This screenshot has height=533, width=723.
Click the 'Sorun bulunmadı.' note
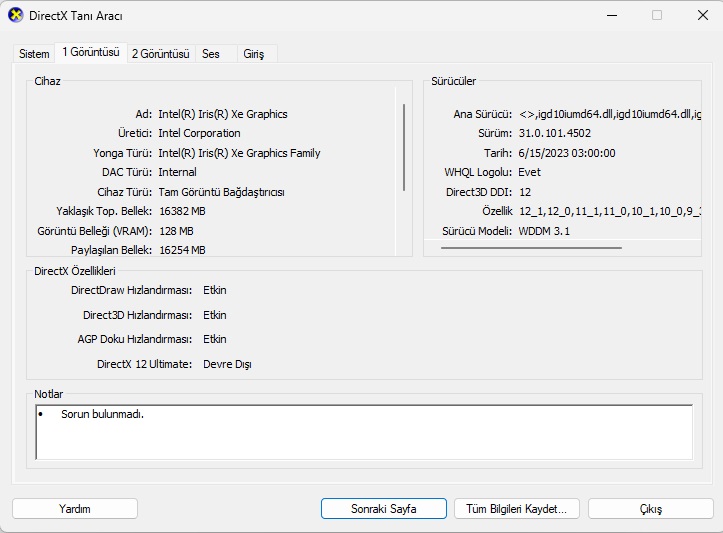tap(102, 414)
